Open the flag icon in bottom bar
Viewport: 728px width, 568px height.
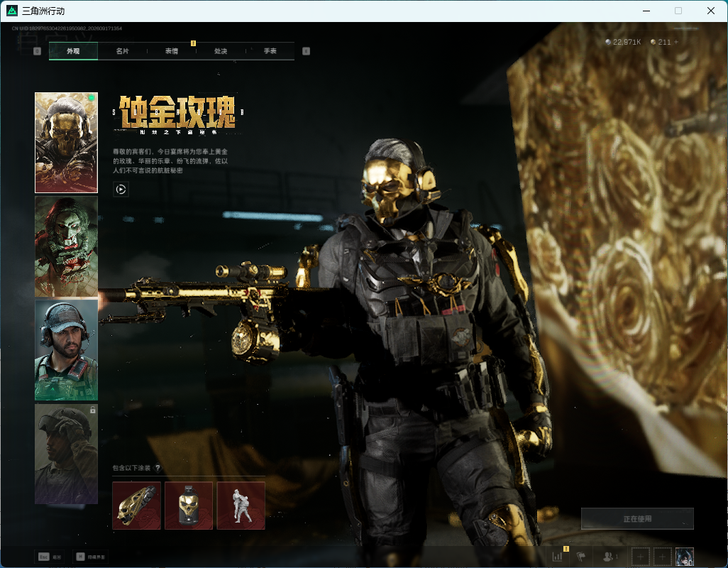581,557
